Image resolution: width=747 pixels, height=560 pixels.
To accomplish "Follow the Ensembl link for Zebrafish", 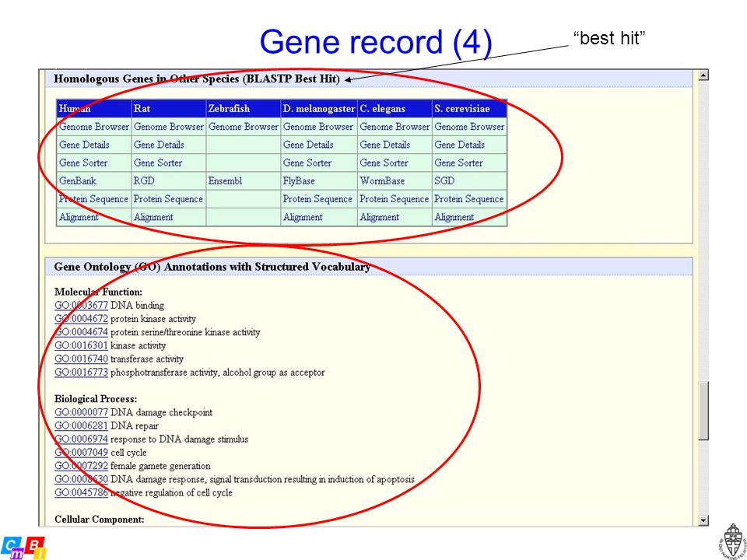I will (226, 181).
